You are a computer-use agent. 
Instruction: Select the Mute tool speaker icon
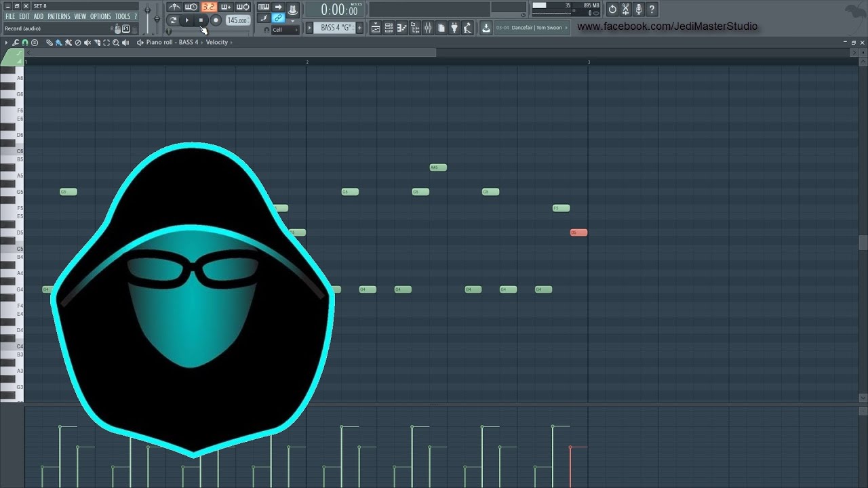[x=87, y=42]
